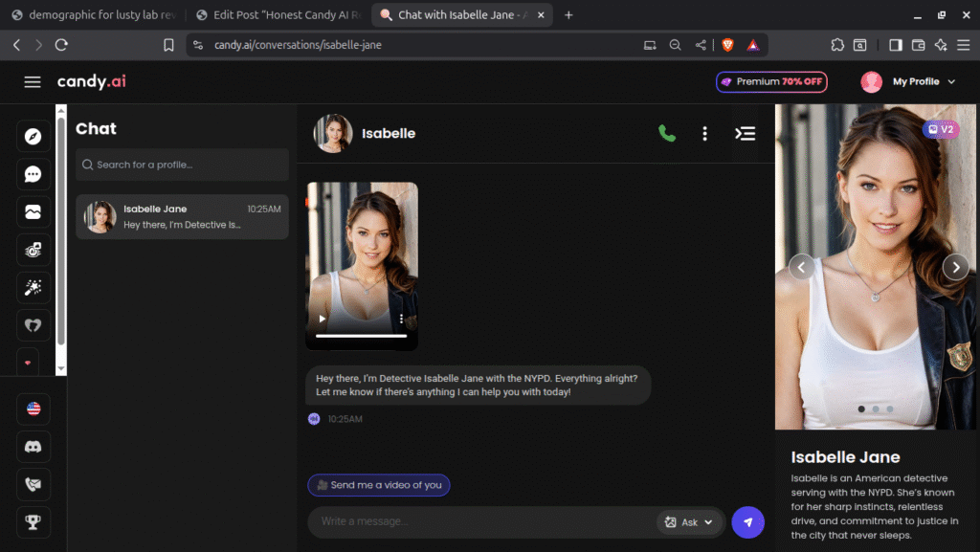Screen dimensions: 980x552
Task: Expand the Ask dropdown in message box
Action: [x=689, y=522]
